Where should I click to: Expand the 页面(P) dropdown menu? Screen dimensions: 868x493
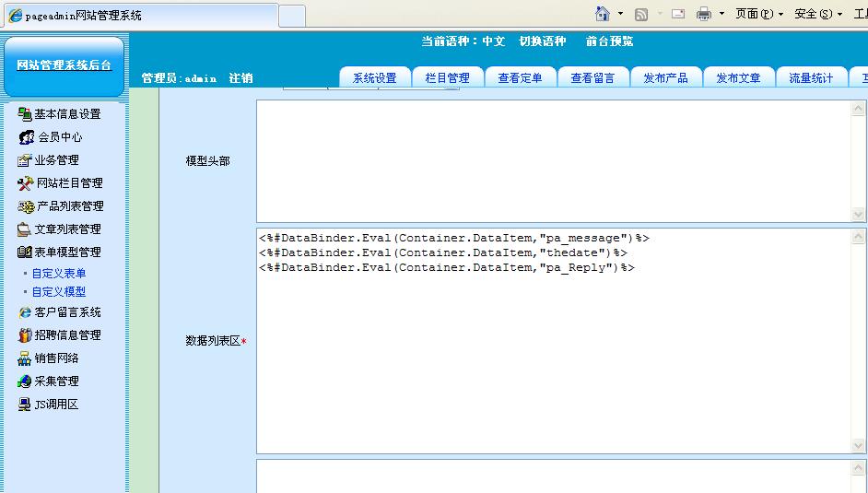[758, 14]
